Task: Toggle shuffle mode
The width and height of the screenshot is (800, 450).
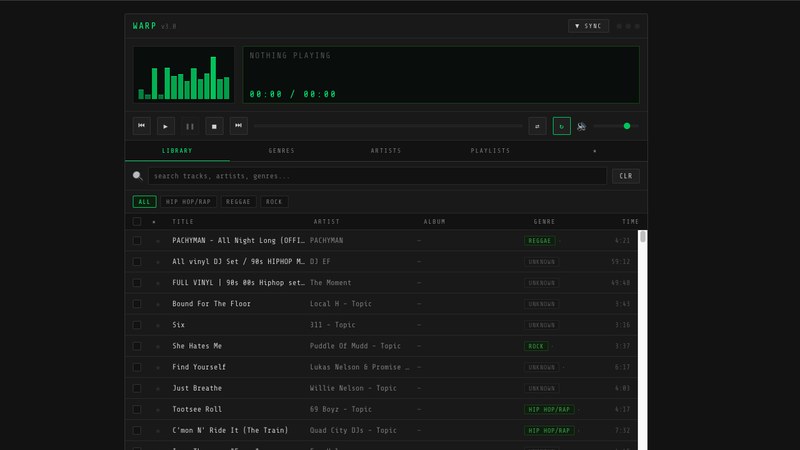Action: pyautogui.click(x=537, y=126)
